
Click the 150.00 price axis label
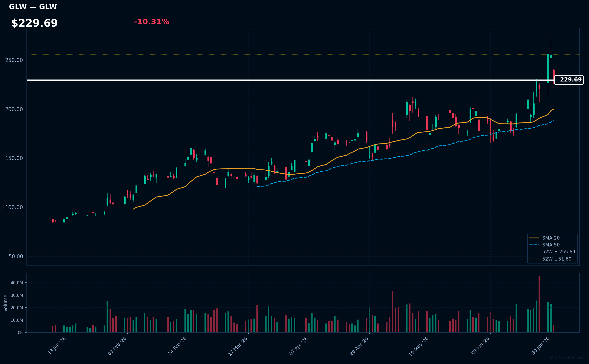tap(14, 158)
